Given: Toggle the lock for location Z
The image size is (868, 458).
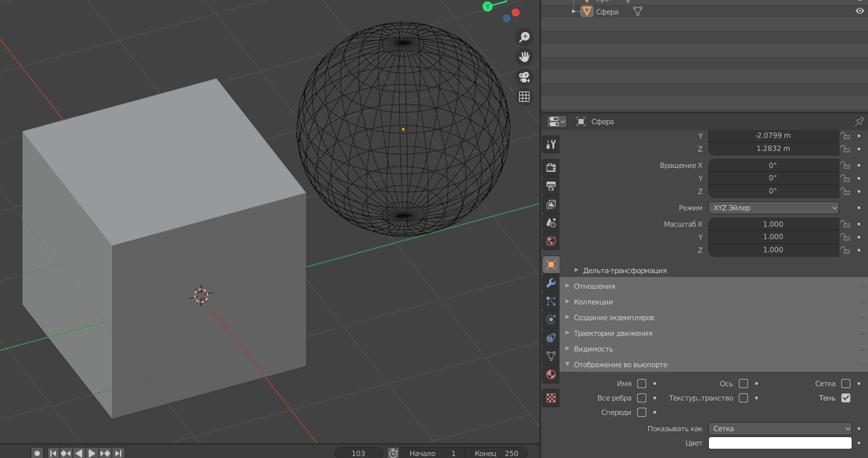Looking at the screenshot, I should click(x=845, y=149).
